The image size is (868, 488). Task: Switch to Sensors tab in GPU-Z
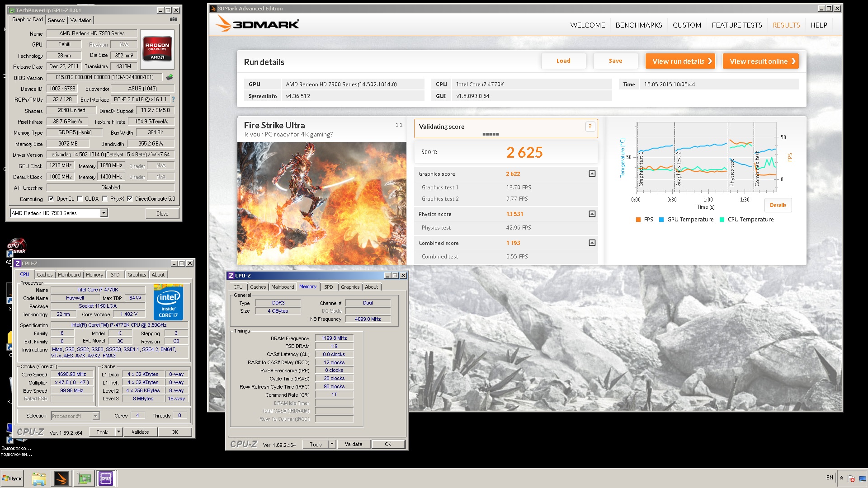pos(57,20)
